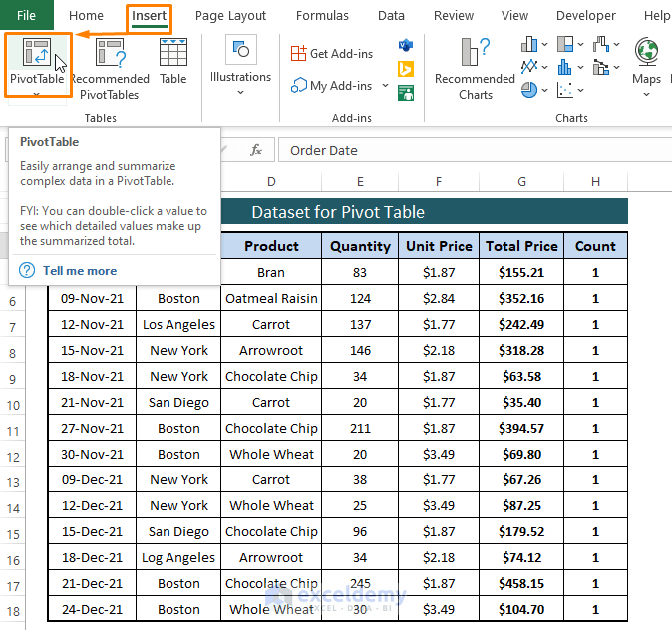Click the Tell me more link
672x630 pixels.
point(79,271)
